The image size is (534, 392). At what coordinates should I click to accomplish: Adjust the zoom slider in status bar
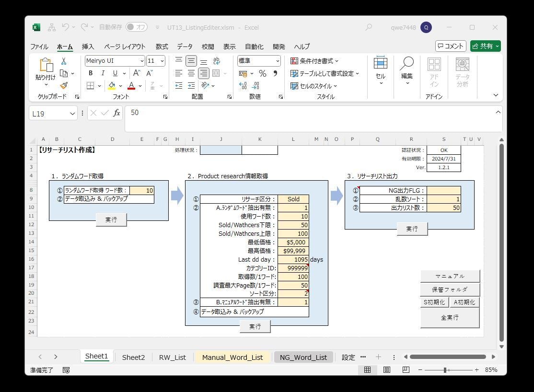click(x=445, y=370)
